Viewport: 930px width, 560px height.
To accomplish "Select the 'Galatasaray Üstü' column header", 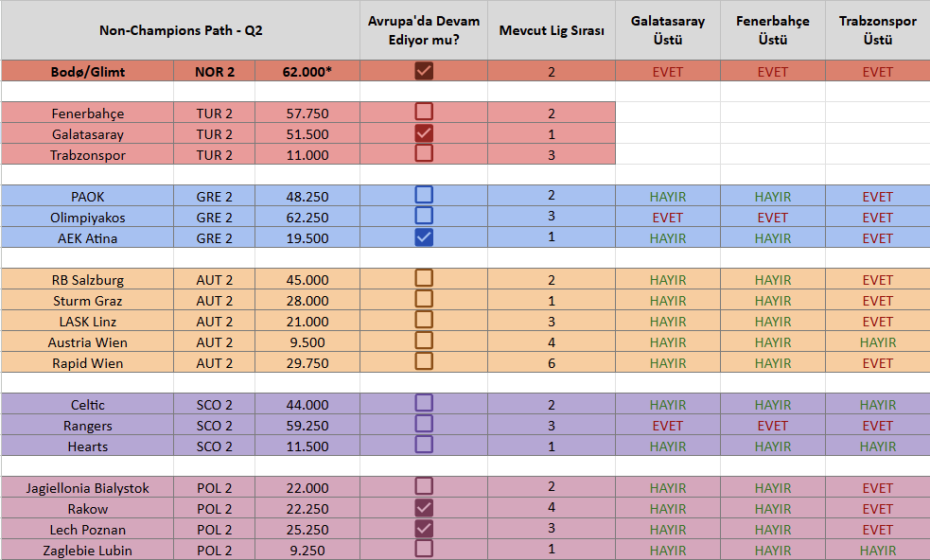I will point(668,30).
